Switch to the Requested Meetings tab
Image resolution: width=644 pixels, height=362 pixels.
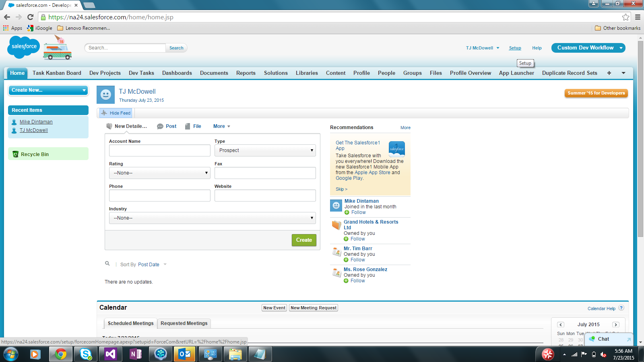184,323
